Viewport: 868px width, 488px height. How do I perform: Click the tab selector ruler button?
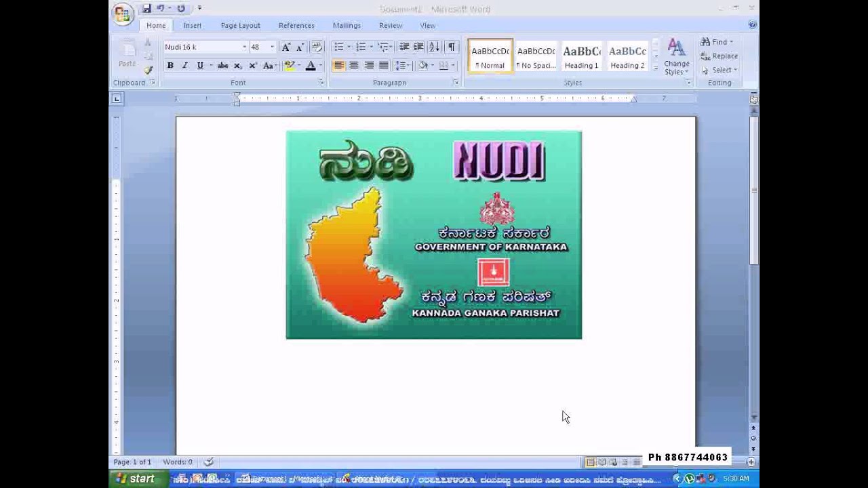point(117,99)
